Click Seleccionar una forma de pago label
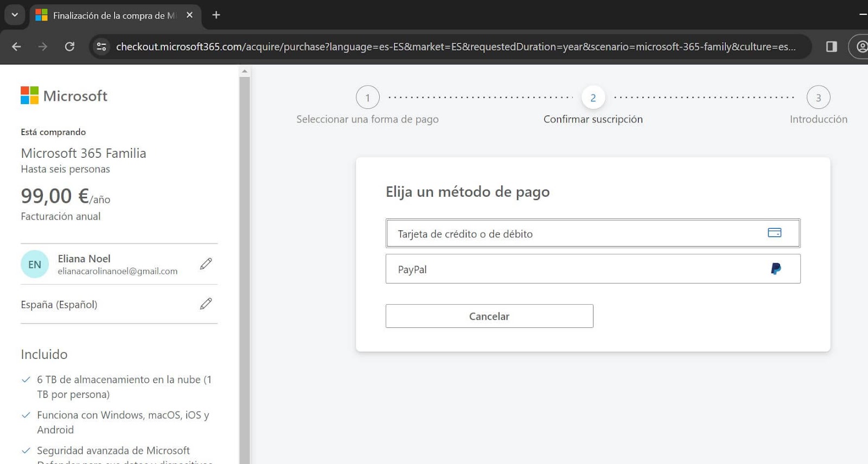Viewport: 868px width, 464px height. [367, 119]
